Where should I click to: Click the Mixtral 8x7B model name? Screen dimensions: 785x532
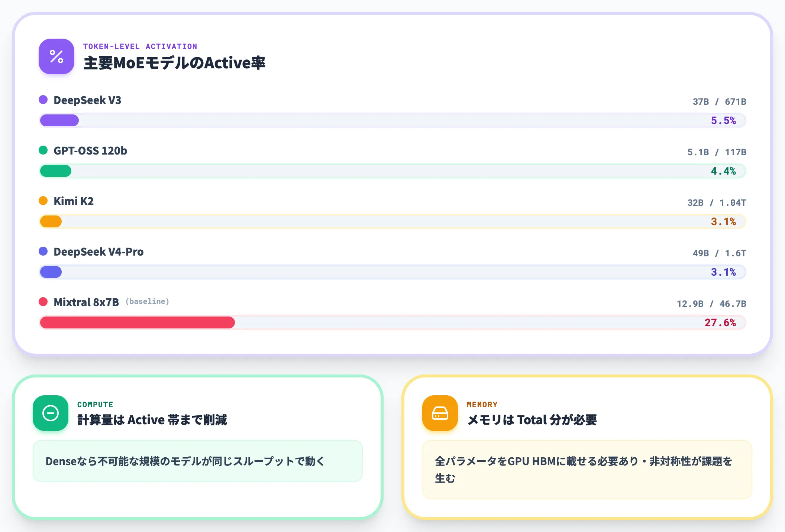[86, 302]
